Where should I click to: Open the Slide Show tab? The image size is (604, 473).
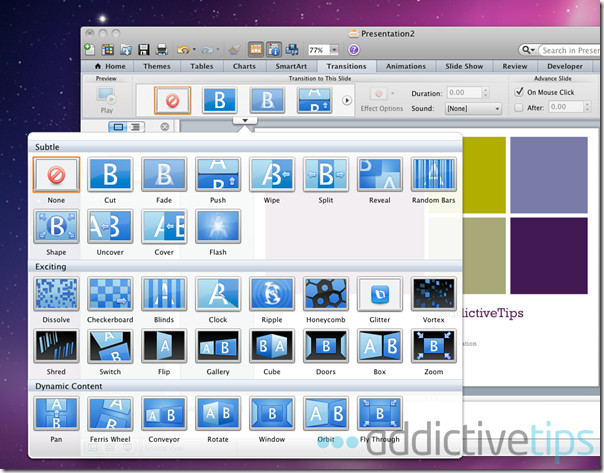click(x=464, y=66)
